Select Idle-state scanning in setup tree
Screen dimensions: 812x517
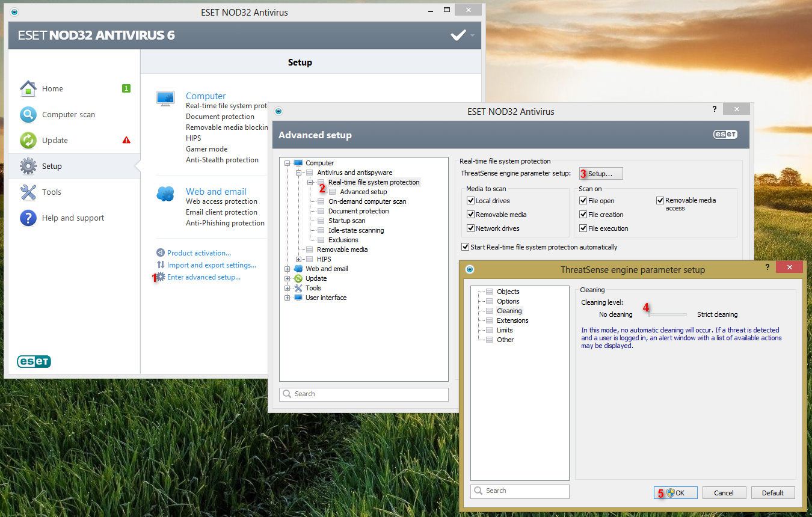pyautogui.click(x=355, y=230)
